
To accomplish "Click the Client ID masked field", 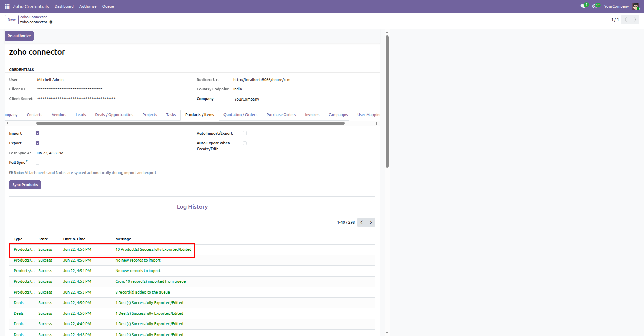I will pyautogui.click(x=70, y=89).
